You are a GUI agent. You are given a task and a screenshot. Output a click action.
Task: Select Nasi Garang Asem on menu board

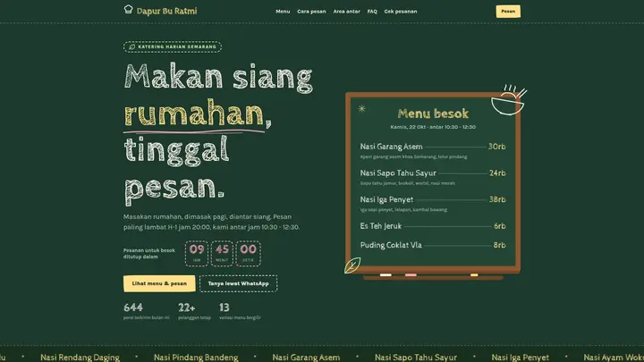433,150
